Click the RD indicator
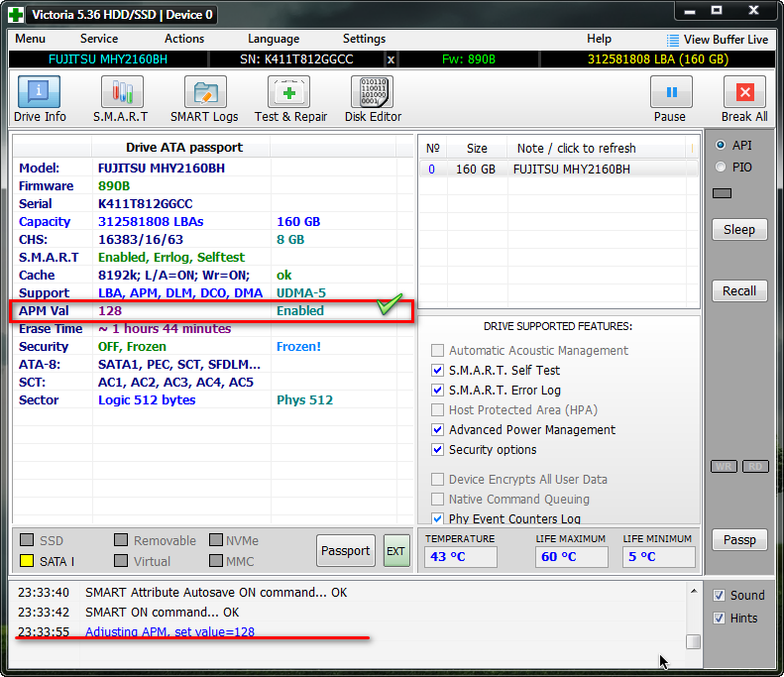Viewport: 784px width, 677px height. [755, 467]
